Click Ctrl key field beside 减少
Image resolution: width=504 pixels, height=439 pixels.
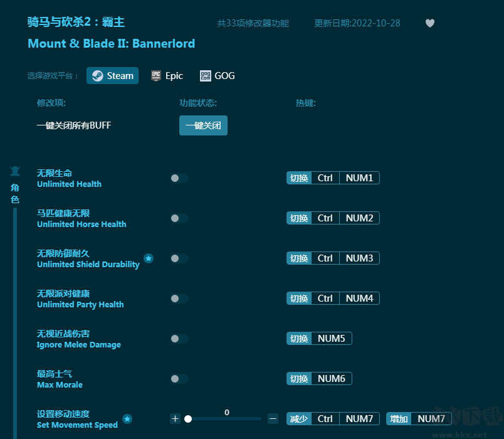pyautogui.click(x=325, y=419)
